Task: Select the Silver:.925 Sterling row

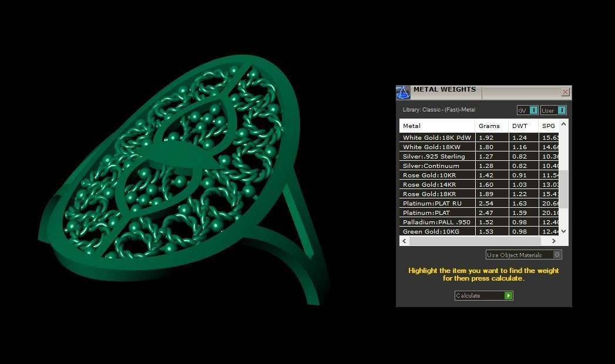Action: click(479, 156)
